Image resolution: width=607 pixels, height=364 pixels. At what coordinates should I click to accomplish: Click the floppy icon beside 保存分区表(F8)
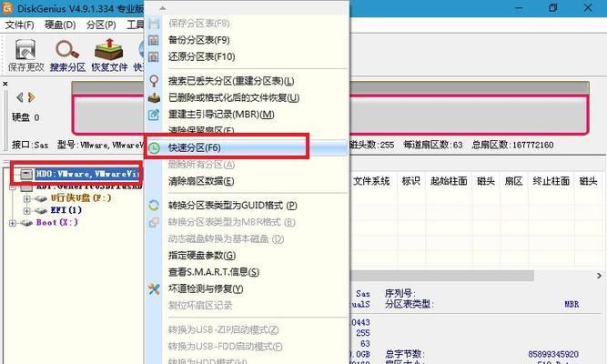point(154,24)
